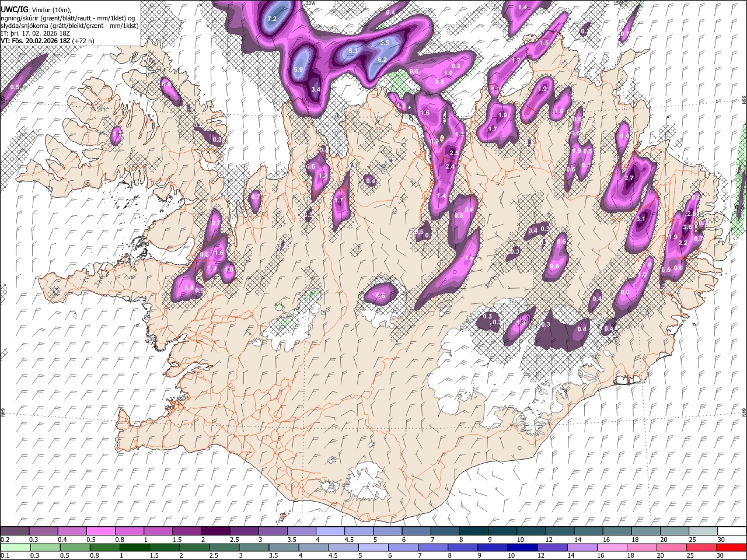Click the dark mauve snow-scale swatch at 0.2

15,531
